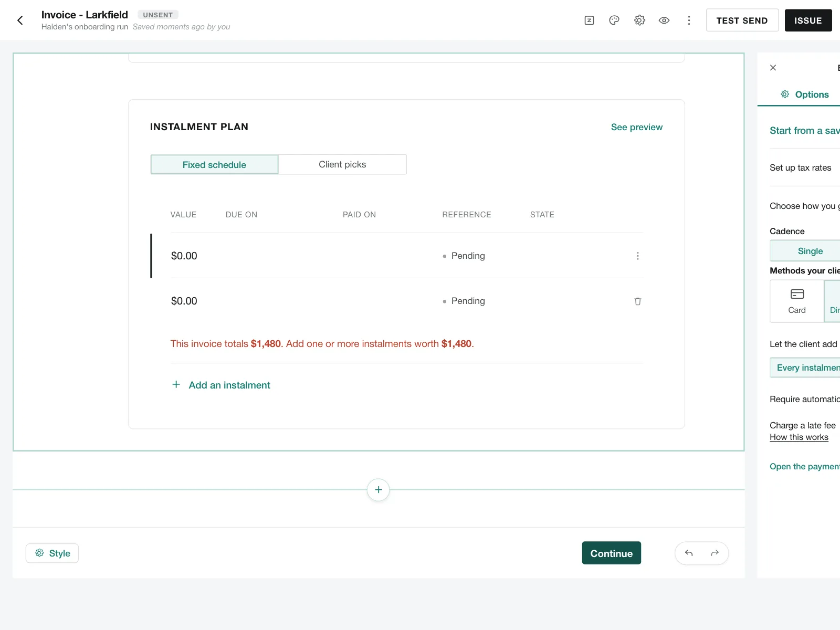Click the second instalment $0.00 value
This screenshot has height=630, width=840.
tap(184, 301)
